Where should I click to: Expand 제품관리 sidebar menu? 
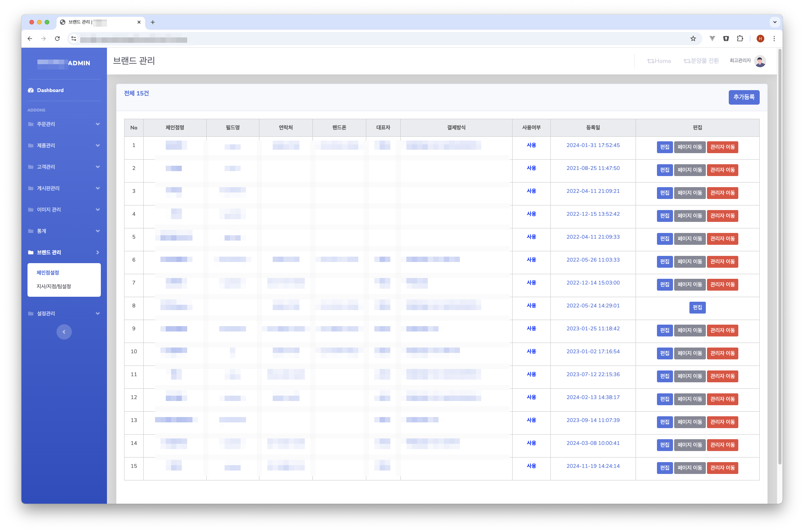64,146
